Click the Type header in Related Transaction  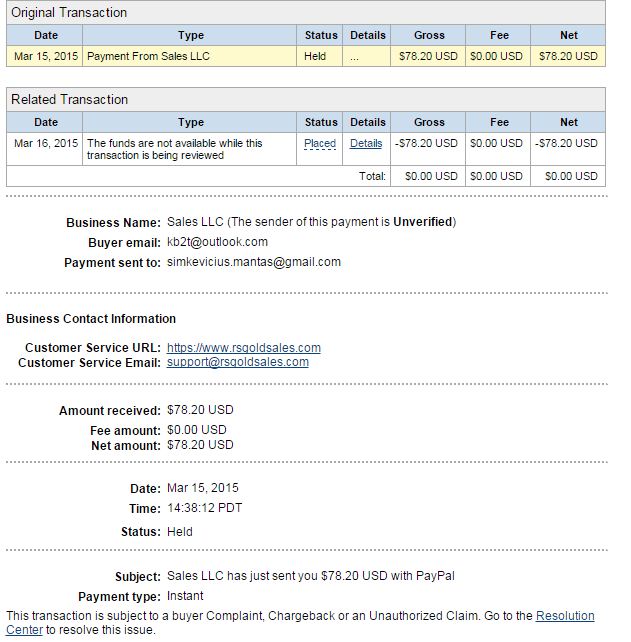point(190,122)
